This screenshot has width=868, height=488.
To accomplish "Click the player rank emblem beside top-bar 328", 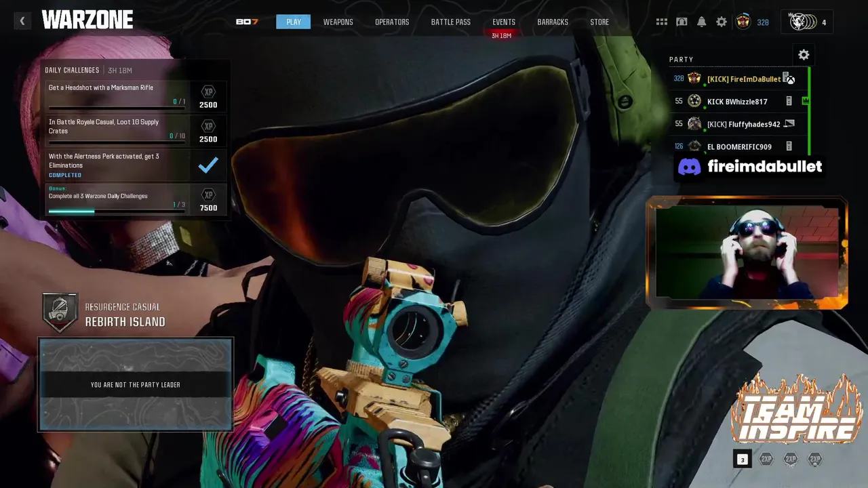I will tap(743, 22).
